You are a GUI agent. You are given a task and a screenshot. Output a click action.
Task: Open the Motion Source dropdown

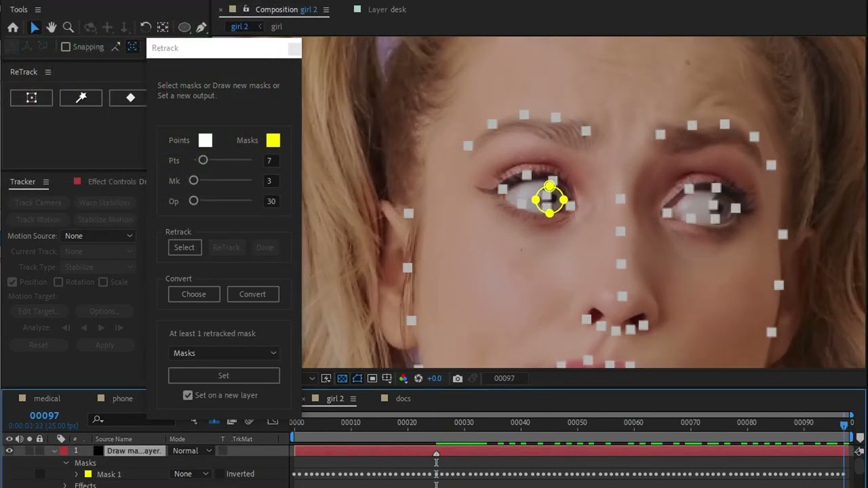click(x=98, y=236)
